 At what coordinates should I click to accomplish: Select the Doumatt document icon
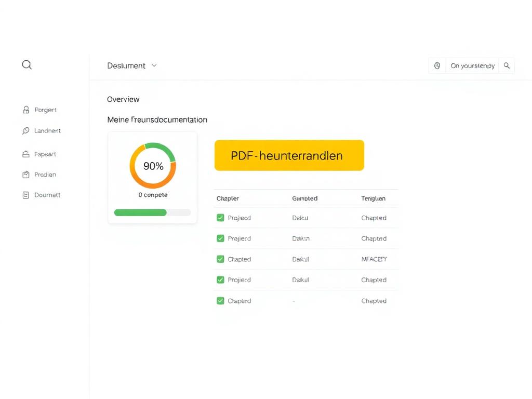(27, 195)
